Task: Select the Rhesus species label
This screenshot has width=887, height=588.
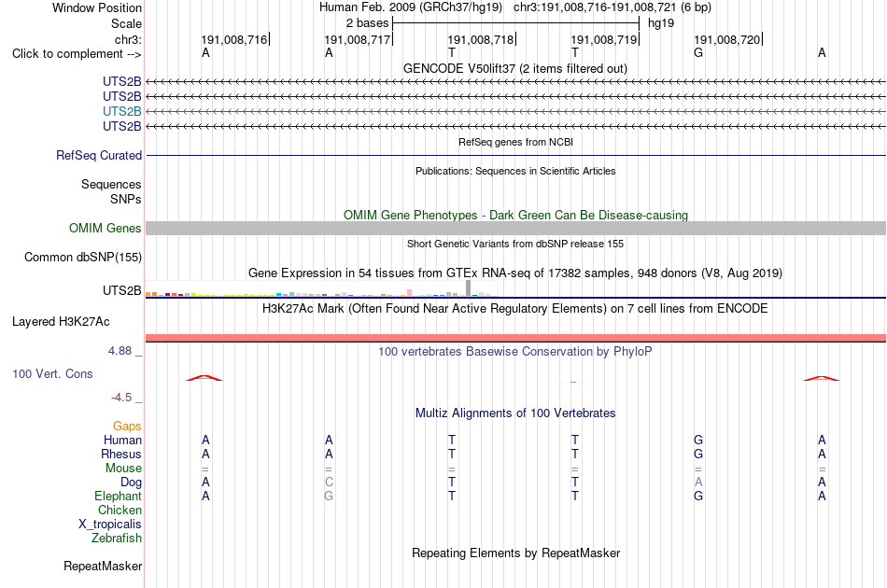Action: [121, 454]
